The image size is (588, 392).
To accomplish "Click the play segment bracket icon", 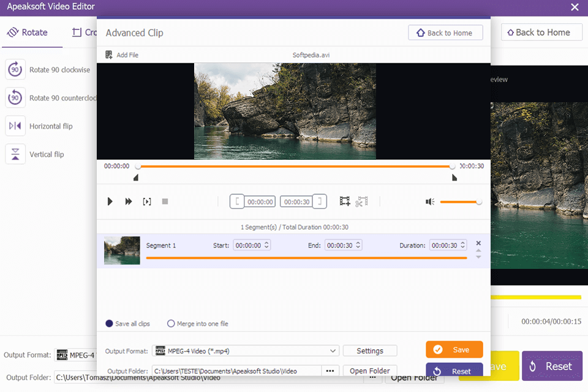I will [147, 202].
